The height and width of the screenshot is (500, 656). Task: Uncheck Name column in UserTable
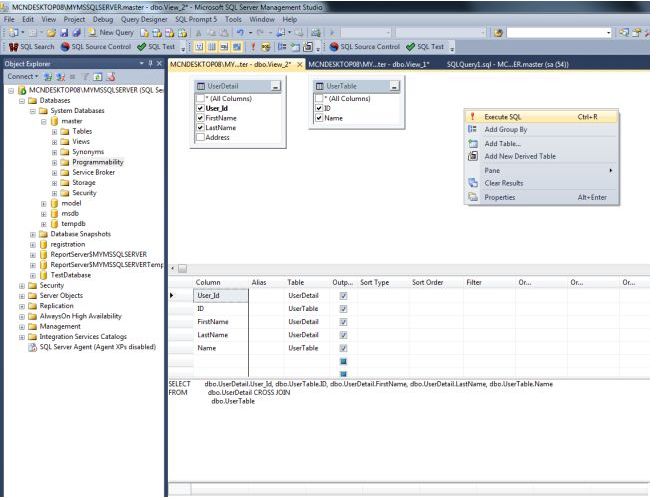pos(319,118)
